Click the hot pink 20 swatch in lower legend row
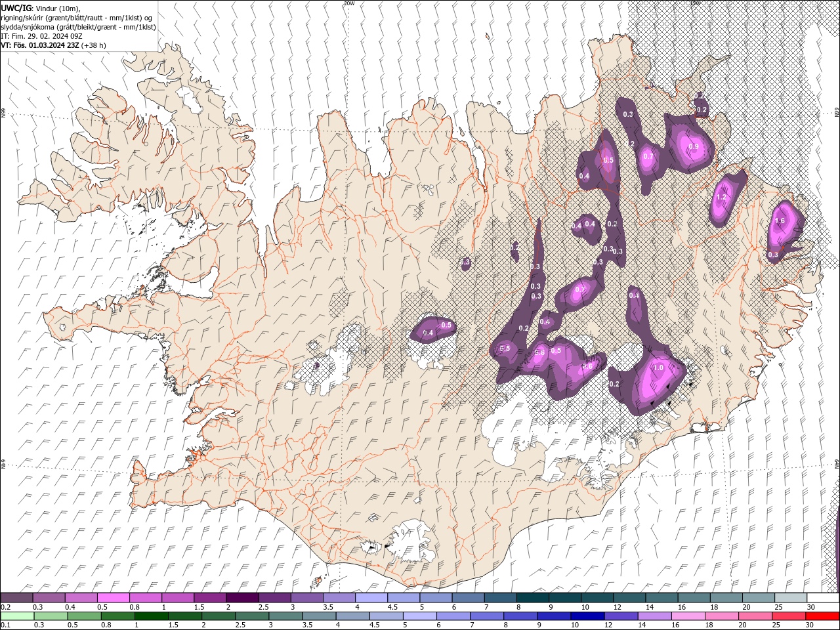This screenshot has height=630, width=840. pos(755,616)
